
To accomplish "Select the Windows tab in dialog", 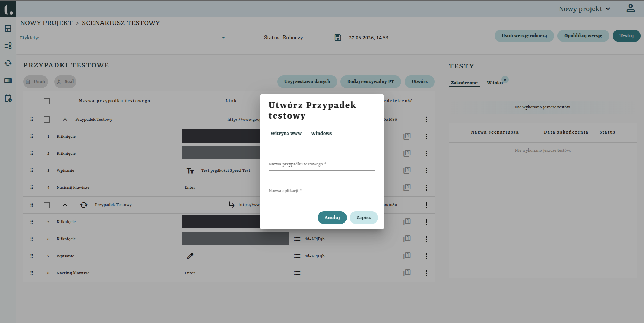I will pos(321,133).
